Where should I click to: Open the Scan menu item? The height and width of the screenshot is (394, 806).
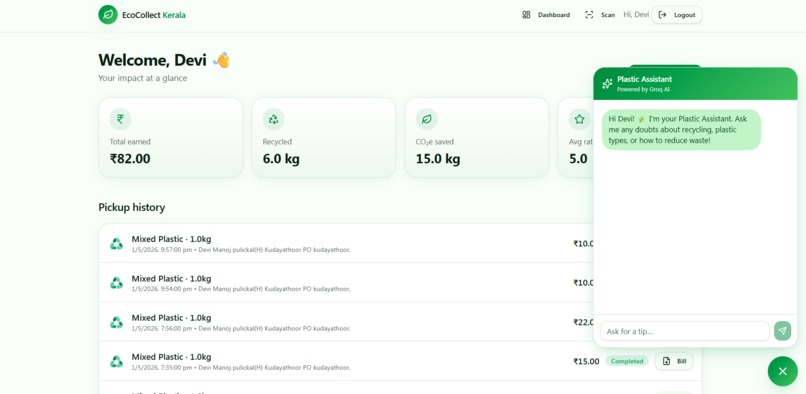[x=600, y=15]
